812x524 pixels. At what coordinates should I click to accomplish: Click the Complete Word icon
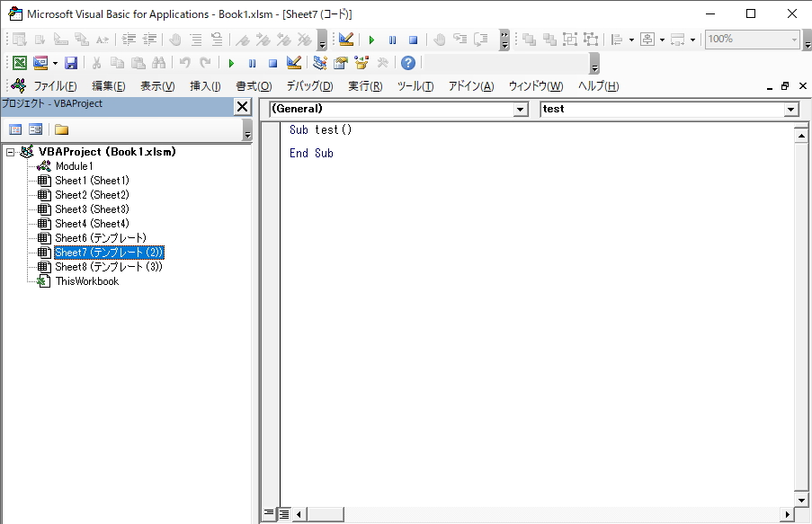[103, 40]
